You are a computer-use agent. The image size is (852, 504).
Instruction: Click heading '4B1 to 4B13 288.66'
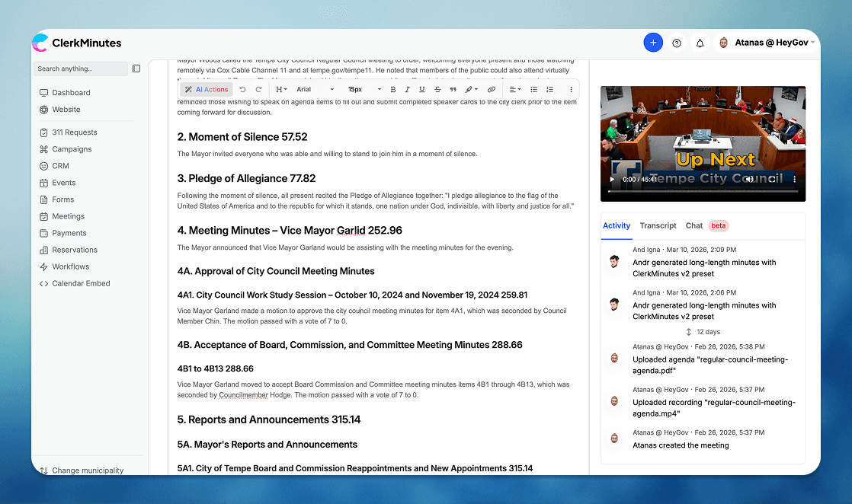click(215, 368)
